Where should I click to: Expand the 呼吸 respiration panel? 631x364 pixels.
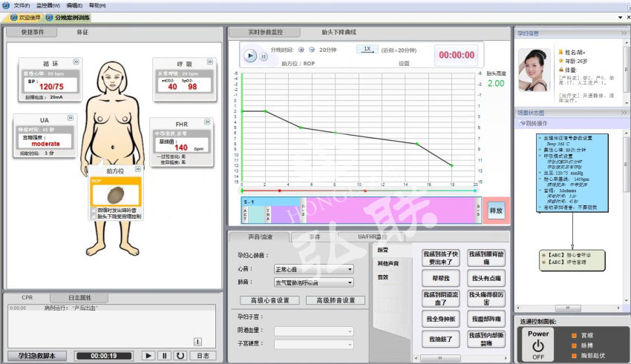[209, 62]
